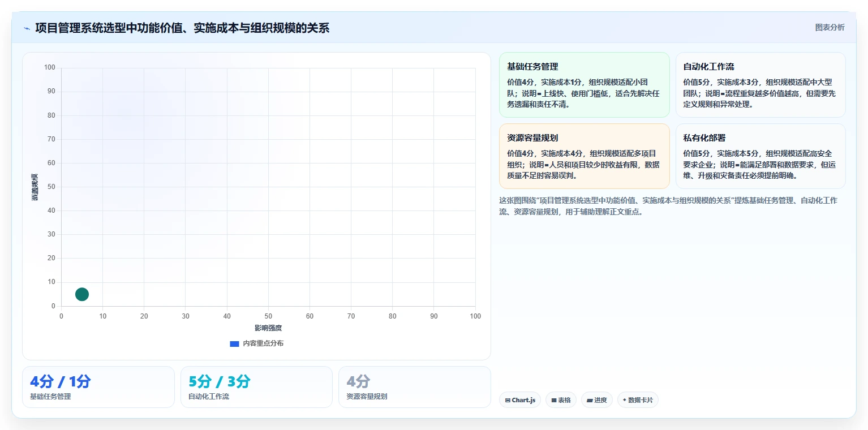
Task: Click the 自动化工作流 label under 5分 / 3分
Action: point(209,397)
